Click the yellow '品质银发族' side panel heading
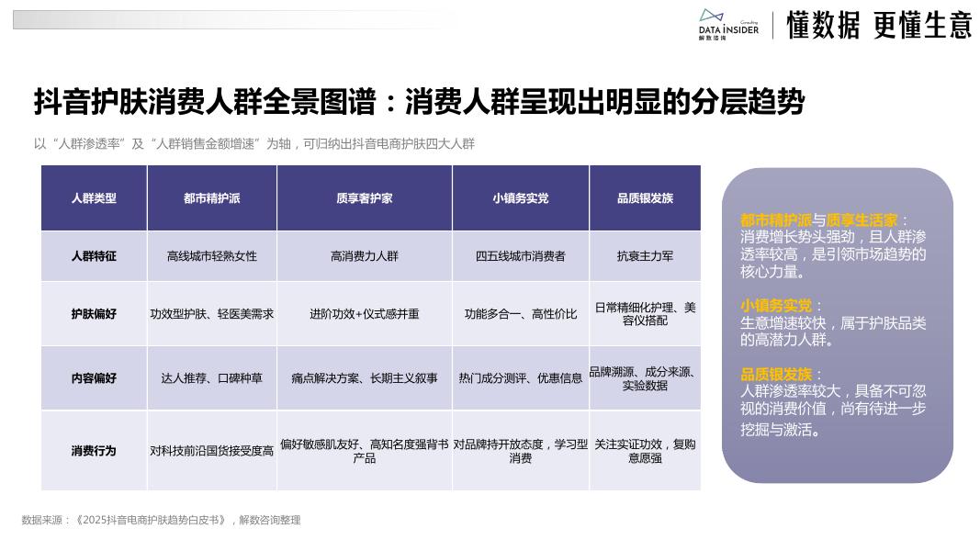The image size is (980, 551). tap(775, 374)
